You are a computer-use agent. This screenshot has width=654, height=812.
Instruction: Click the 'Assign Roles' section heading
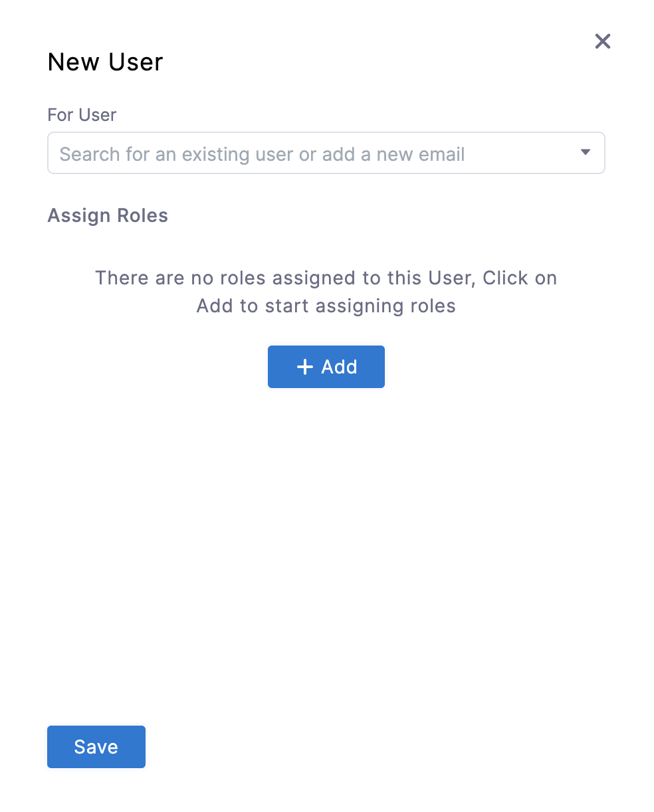click(108, 215)
